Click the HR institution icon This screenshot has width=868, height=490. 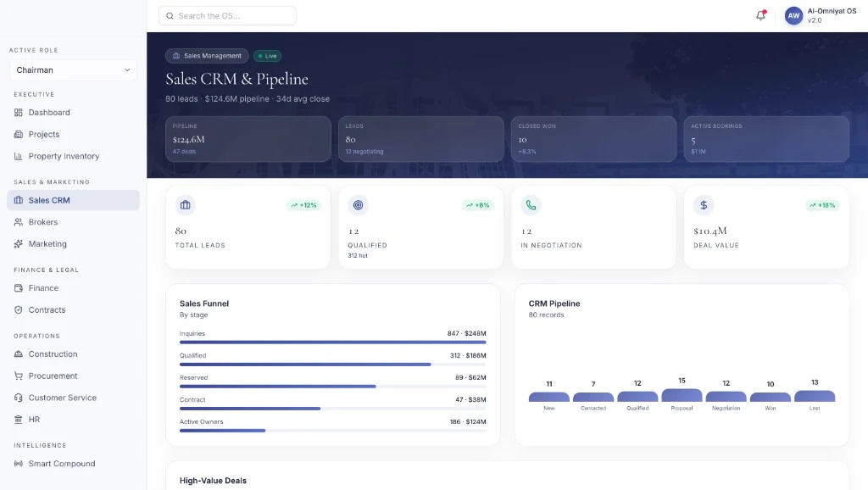tap(19, 419)
